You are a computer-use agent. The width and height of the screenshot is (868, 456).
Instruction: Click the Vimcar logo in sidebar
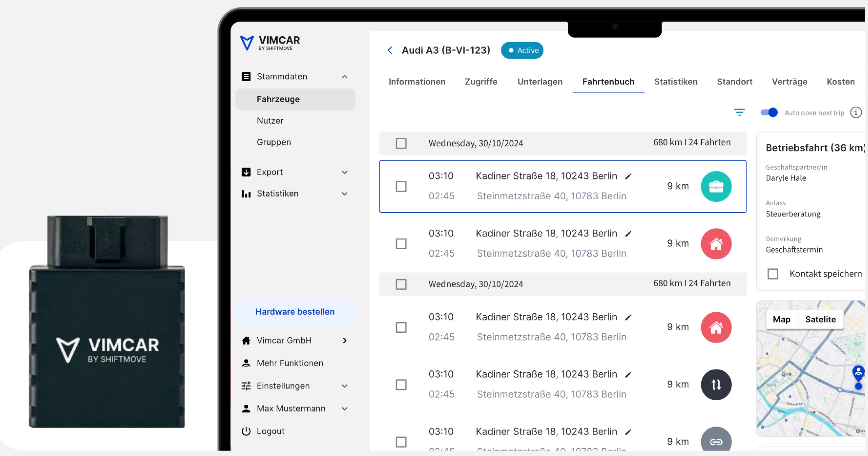pyautogui.click(x=270, y=43)
